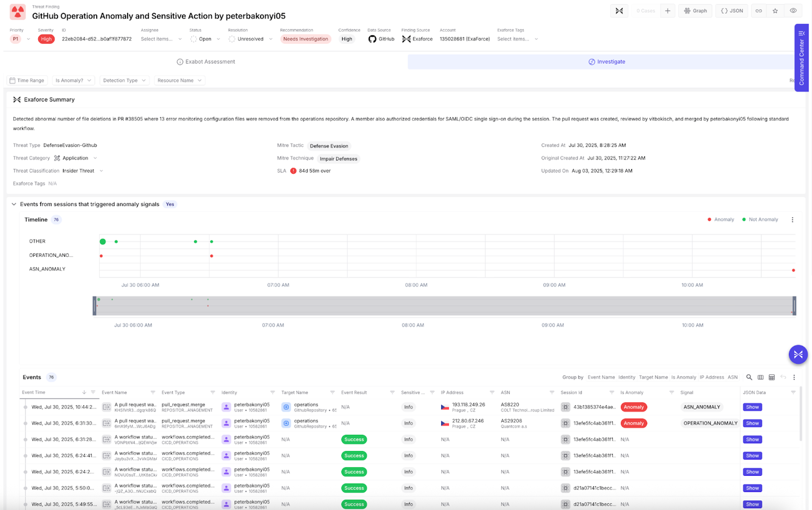Filter the Session Id column

(612, 393)
